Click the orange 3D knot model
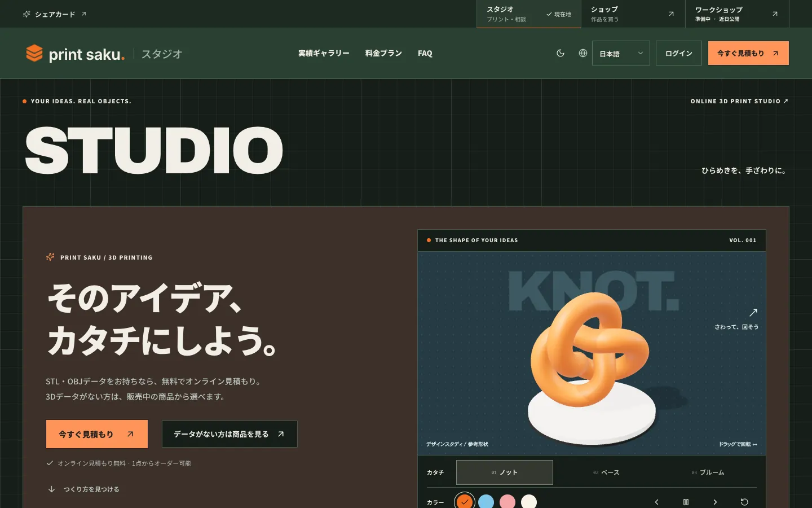The width and height of the screenshot is (812, 508). coord(589,350)
